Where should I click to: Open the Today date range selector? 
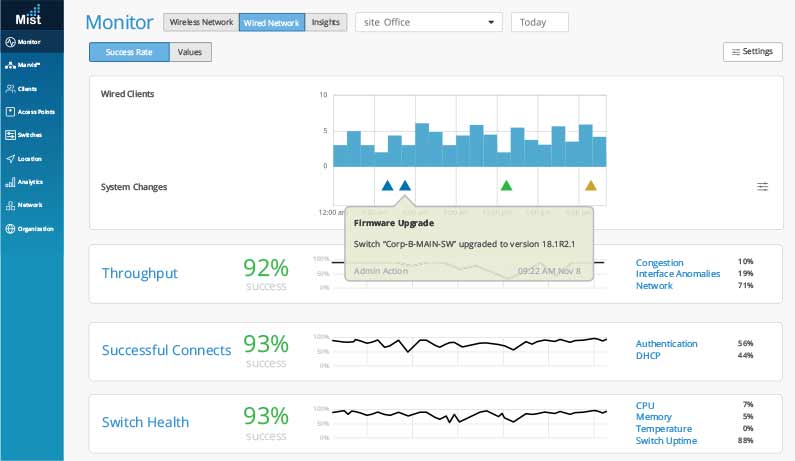pos(539,22)
